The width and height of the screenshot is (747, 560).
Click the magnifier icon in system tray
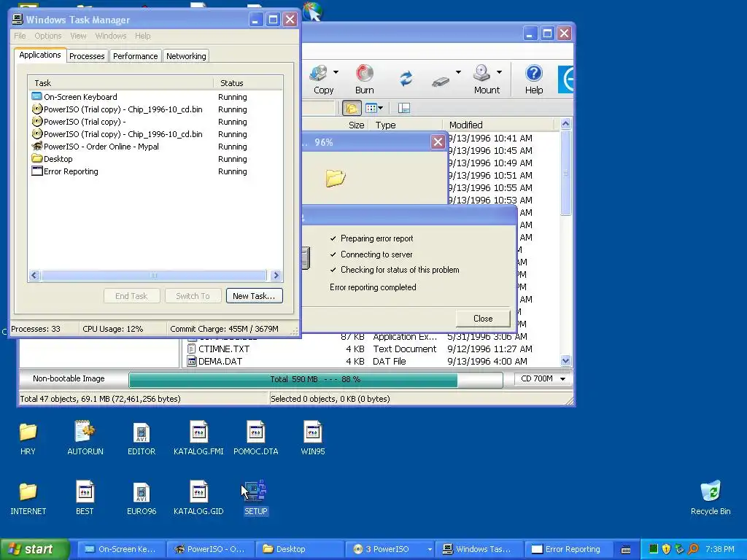[693, 549]
